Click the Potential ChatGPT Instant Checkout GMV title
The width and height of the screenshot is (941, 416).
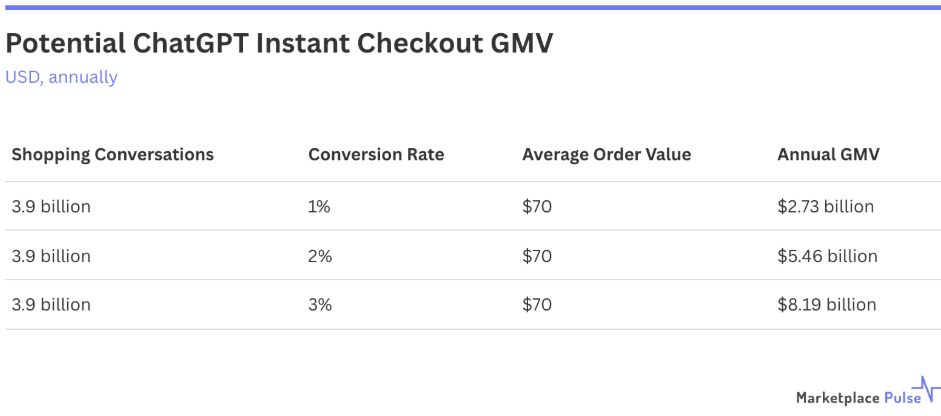point(279,42)
